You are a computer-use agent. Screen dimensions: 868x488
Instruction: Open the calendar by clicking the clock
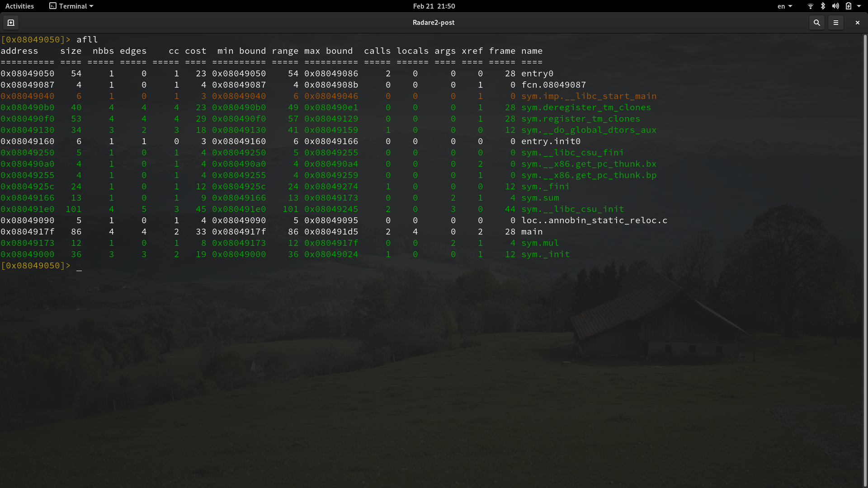pos(433,6)
